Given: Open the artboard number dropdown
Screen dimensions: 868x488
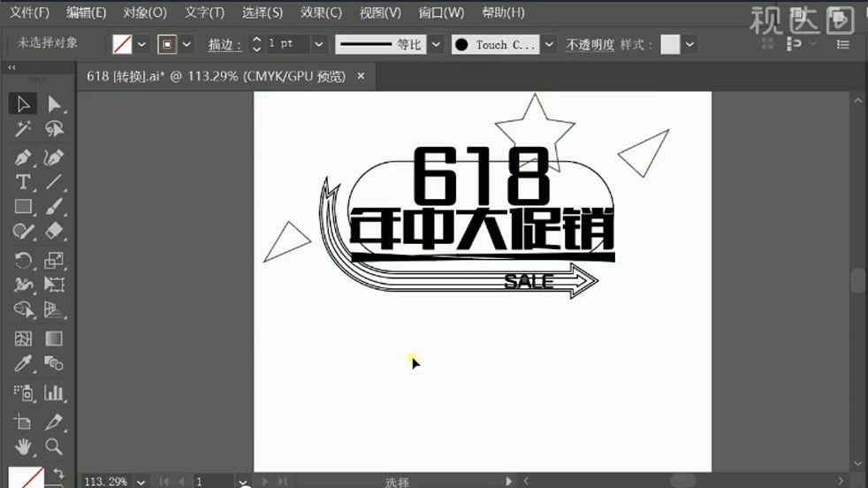Looking at the screenshot, I should (242, 481).
